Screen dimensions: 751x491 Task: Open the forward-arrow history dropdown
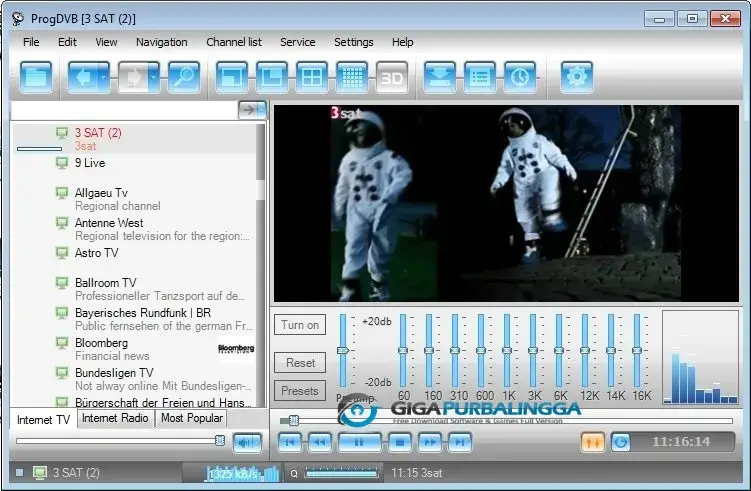pos(154,77)
